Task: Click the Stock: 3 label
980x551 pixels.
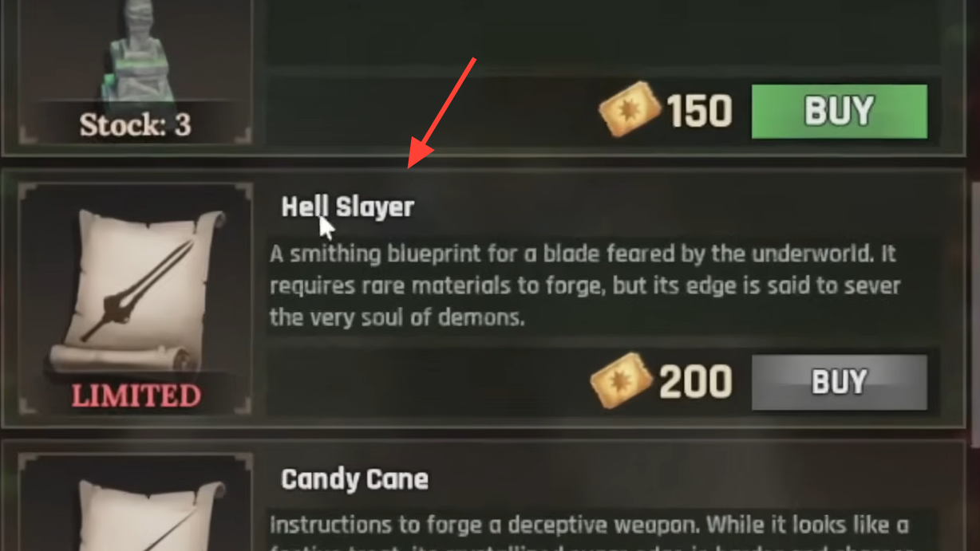Action: tap(136, 125)
